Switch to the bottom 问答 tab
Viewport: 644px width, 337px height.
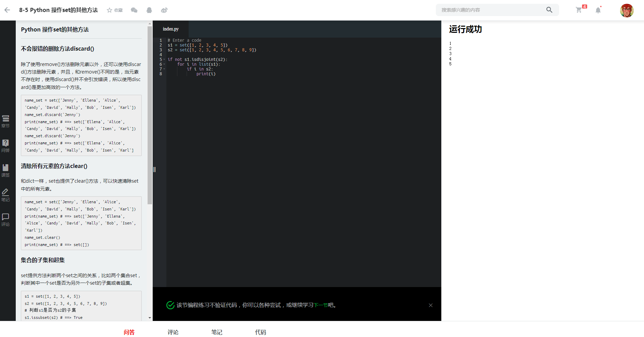pos(129,332)
